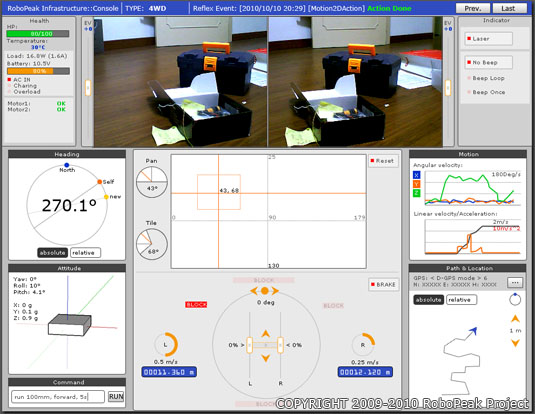Click the 3D attitude box model
This screenshot has height=414, width=535.
70,325
